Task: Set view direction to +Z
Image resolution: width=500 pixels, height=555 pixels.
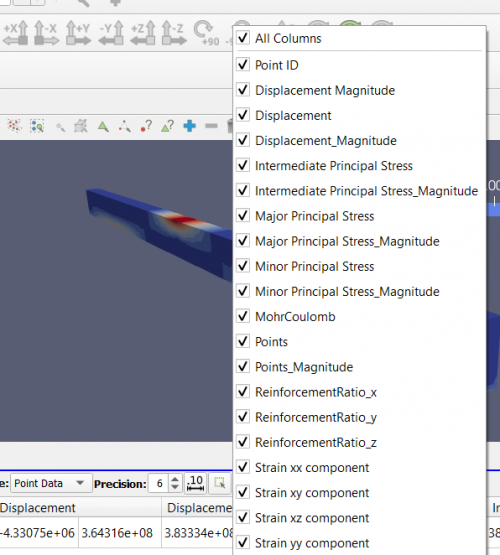Action: pyautogui.click(x=143, y=33)
